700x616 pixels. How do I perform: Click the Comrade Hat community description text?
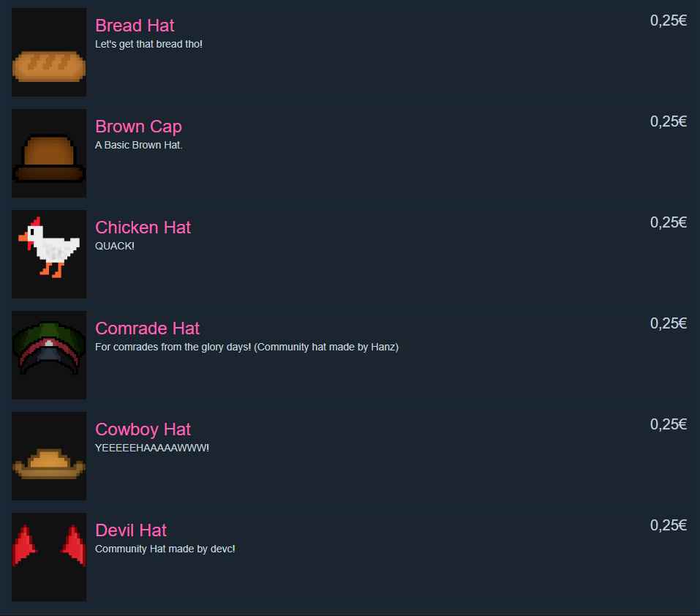(x=247, y=347)
